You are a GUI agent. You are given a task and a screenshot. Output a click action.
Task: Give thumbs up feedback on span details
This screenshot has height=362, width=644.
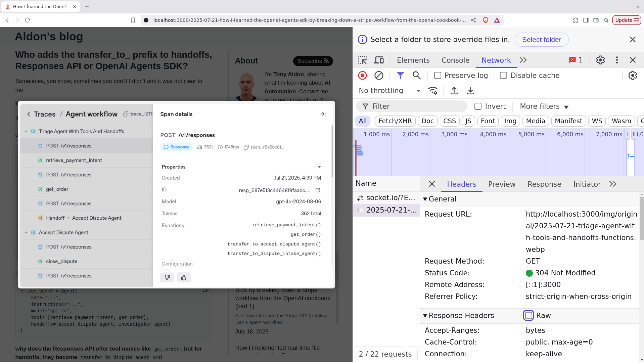(x=184, y=277)
